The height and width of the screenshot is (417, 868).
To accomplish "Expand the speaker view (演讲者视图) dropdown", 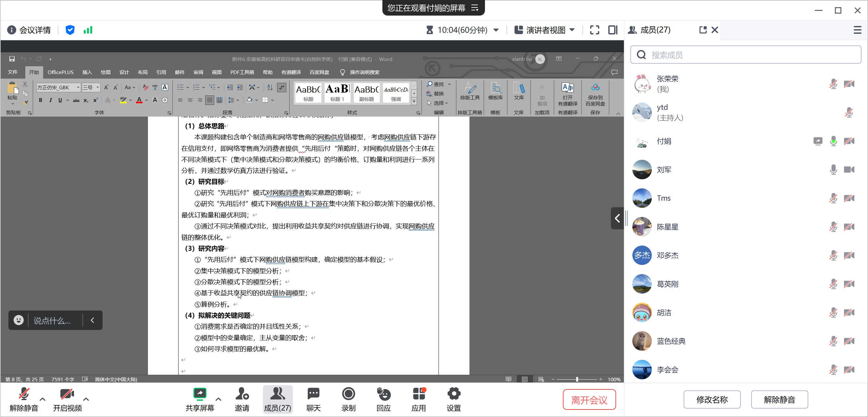I will tap(572, 30).
